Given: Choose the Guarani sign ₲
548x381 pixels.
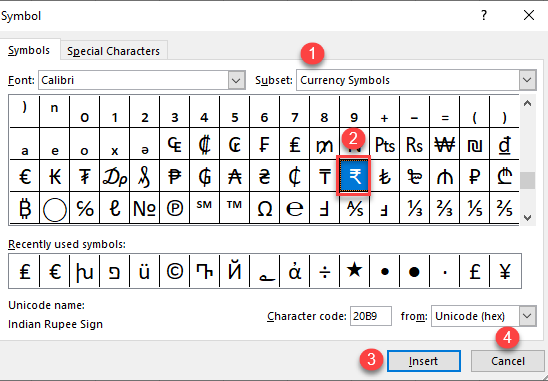Looking at the screenshot, I should (x=205, y=176).
